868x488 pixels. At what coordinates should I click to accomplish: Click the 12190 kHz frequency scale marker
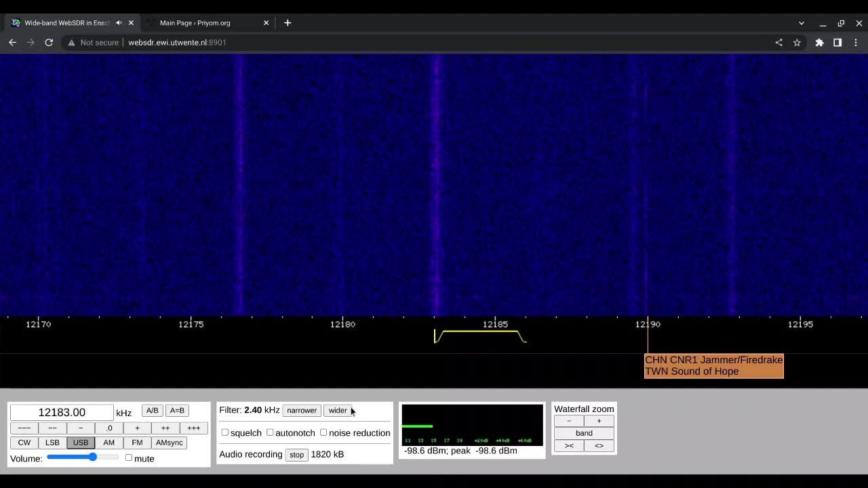(648, 324)
